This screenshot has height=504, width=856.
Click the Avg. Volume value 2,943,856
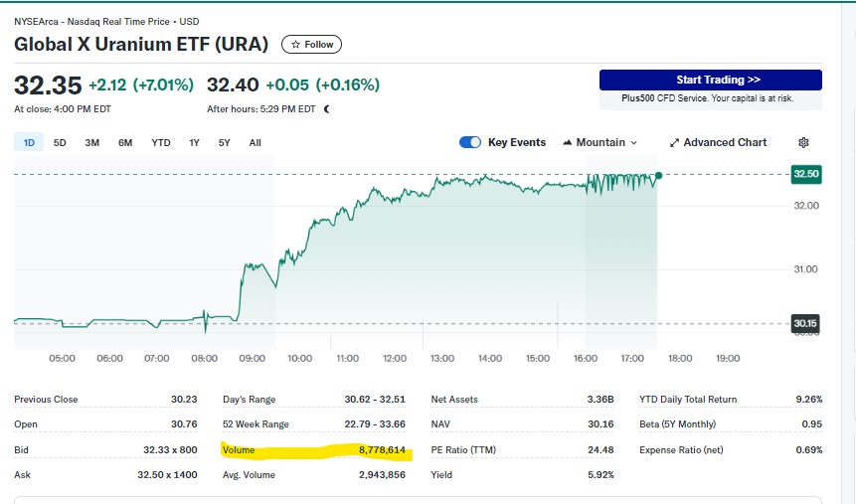382,475
